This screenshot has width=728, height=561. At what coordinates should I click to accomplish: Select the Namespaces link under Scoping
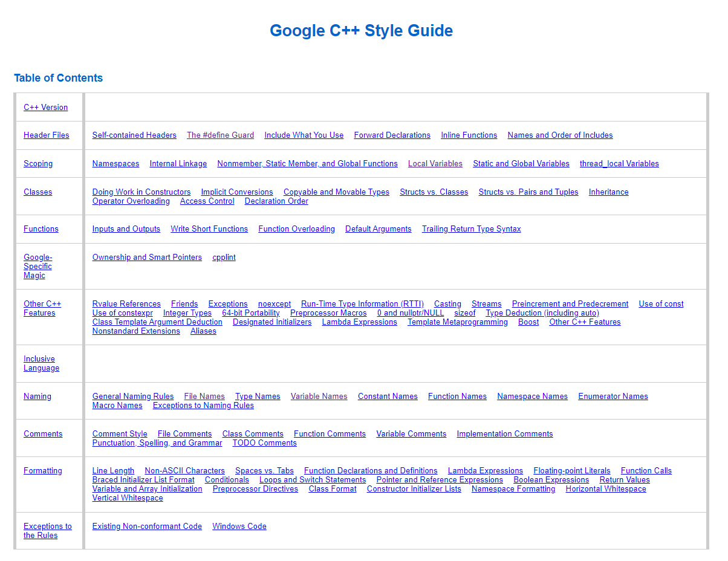pyautogui.click(x=115, y=164)
